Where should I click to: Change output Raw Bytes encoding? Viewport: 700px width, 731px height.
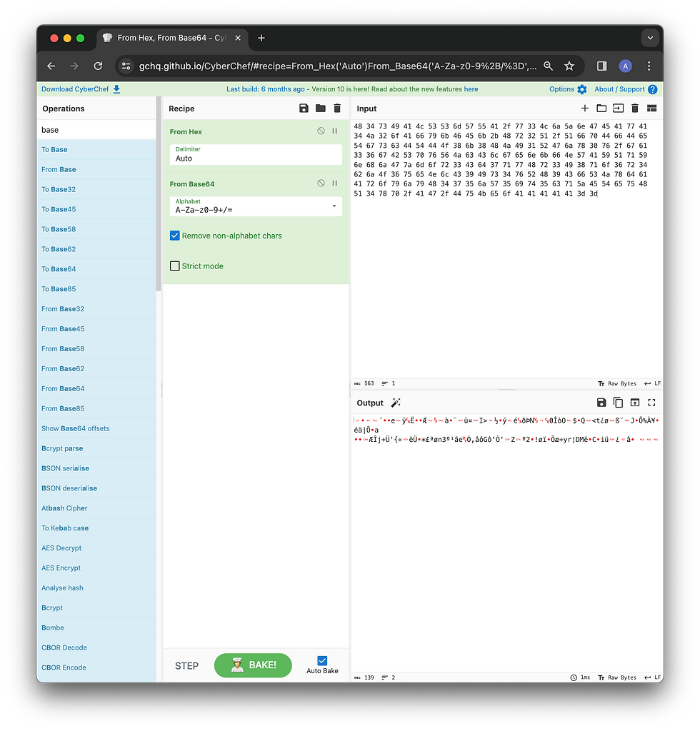tap(617, 677)
